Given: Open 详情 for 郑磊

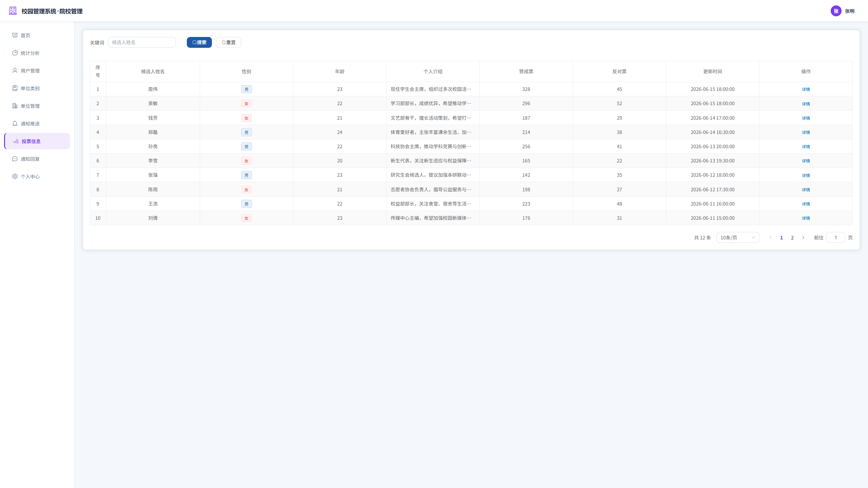Looking at the screenshot, I should point(806,132).
